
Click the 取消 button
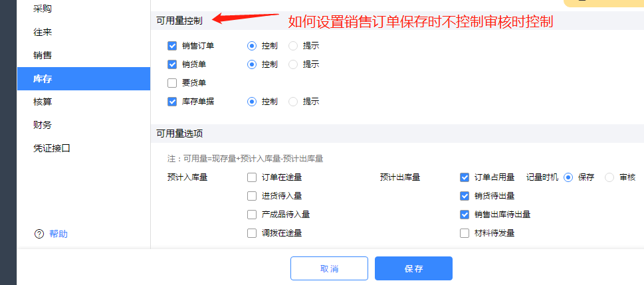(x=329, y=268)
